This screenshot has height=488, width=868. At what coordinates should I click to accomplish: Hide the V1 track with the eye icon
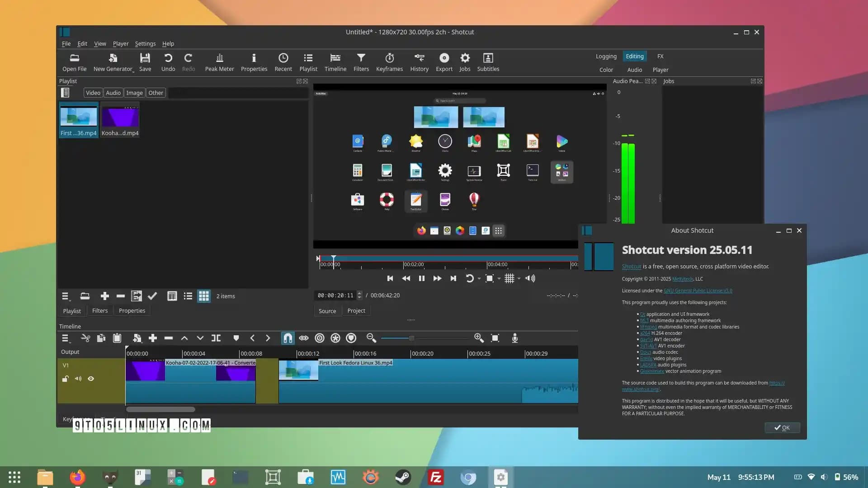(91, 379)
